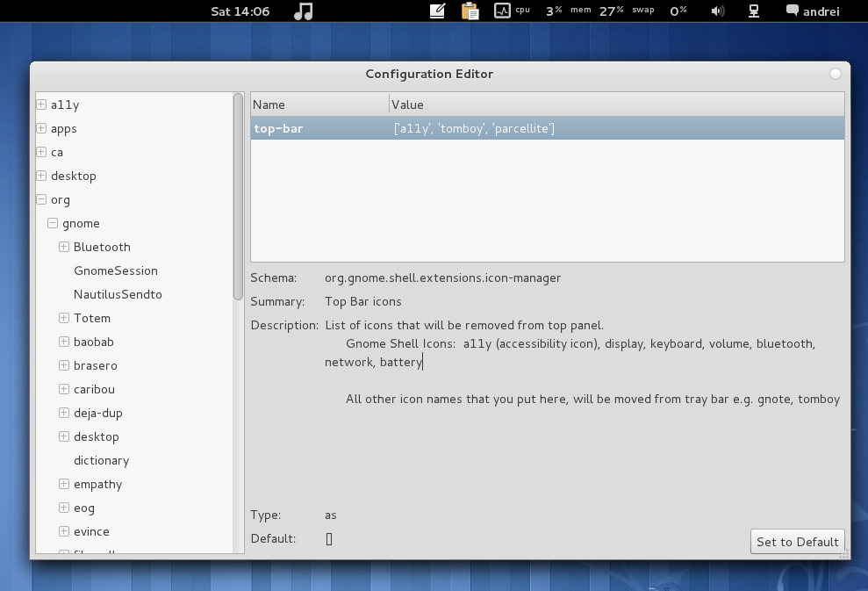This screenshot has height=591, width=868.
Task: Click the music note icon next to the clock
Action: (302, 11)
